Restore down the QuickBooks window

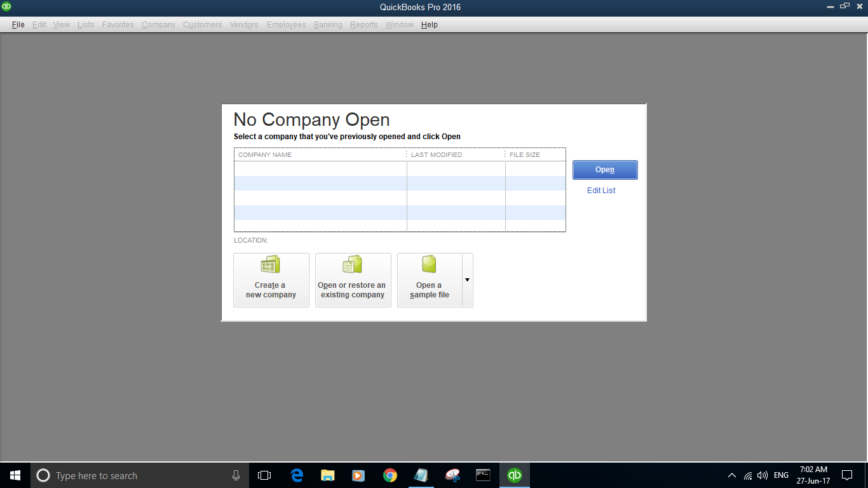point(844,6)
